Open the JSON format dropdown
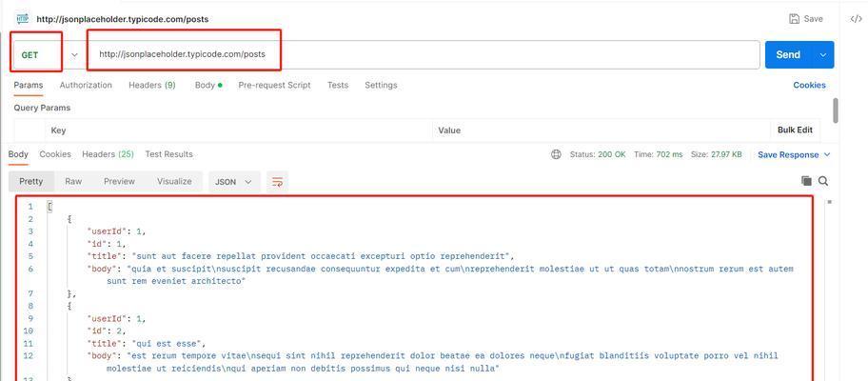The height and width of the screenshot is (381, 868). click(x=234, y=182)
